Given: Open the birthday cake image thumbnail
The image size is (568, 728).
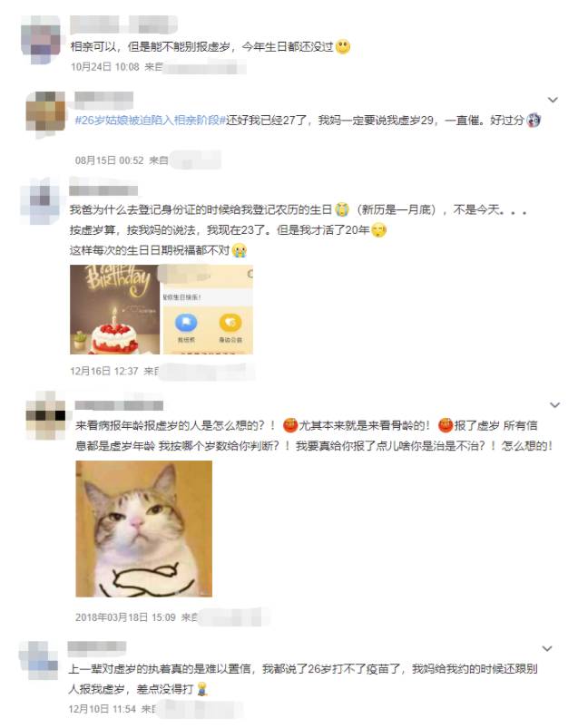Looking at the screenshot, I should 115,310.
